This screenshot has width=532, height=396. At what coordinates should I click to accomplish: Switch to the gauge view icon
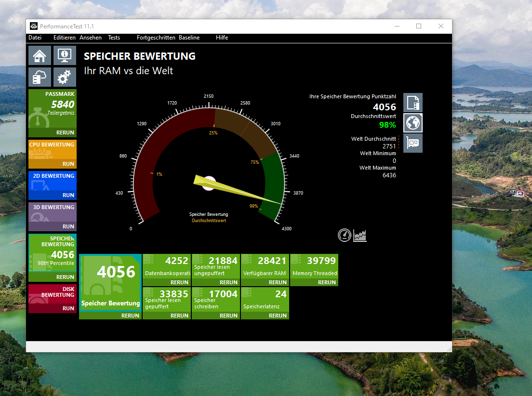[x=345, y=235]
